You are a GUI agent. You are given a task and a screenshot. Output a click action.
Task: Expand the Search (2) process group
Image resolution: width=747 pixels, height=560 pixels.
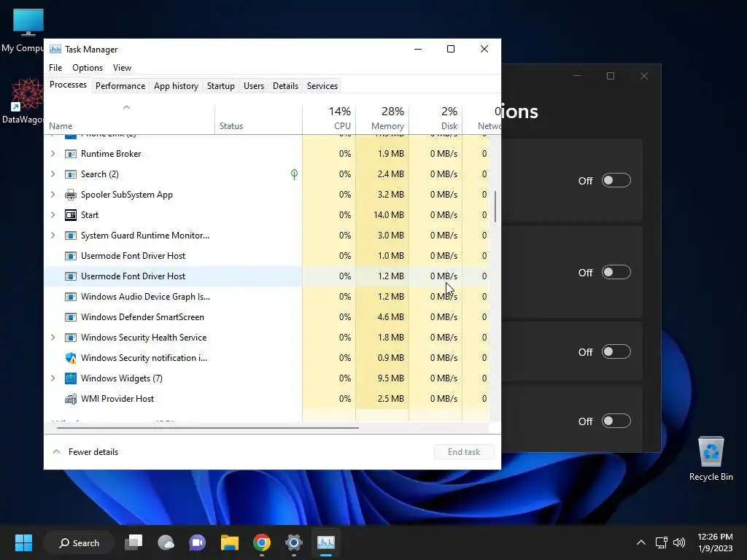(x=53, y=174)
